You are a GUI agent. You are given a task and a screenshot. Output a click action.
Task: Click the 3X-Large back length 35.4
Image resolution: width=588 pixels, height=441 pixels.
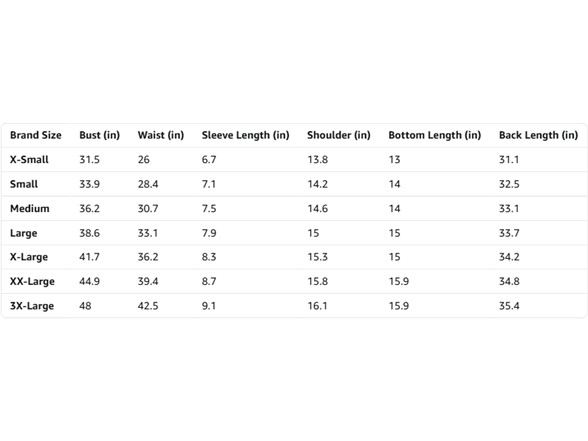(509, 306)
